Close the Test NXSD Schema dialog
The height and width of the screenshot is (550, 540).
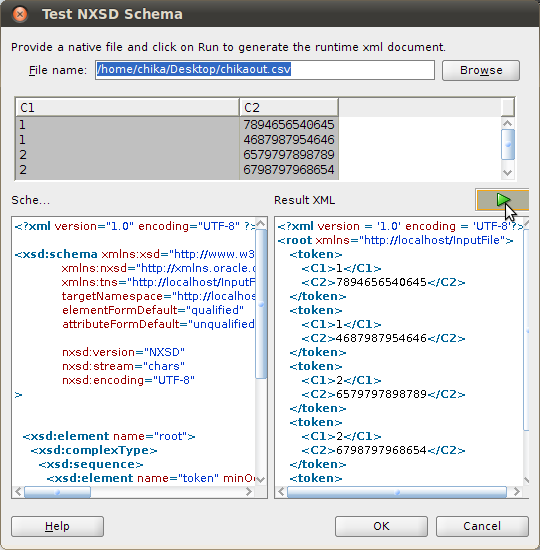20,14
